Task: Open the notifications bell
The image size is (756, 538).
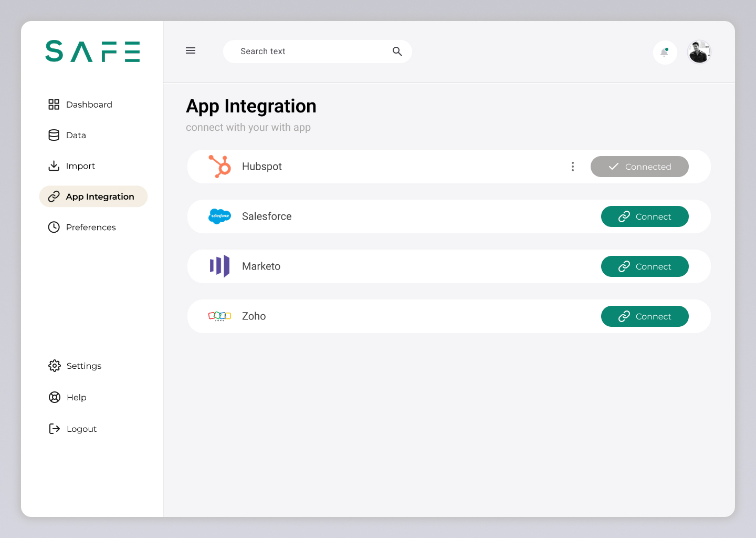Action: coord(665,53)
